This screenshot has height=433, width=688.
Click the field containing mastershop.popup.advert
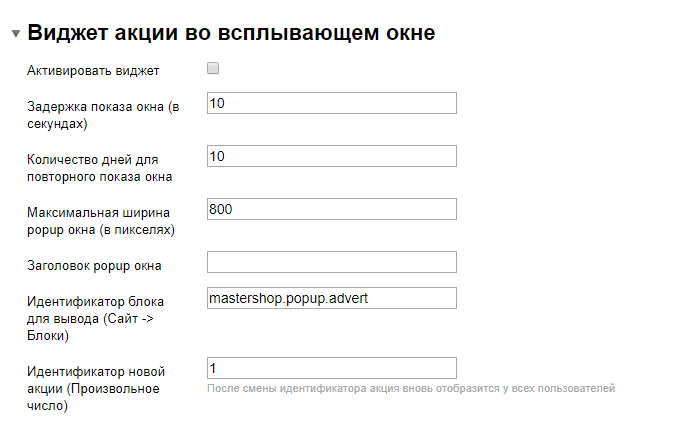tap(331, 298)
